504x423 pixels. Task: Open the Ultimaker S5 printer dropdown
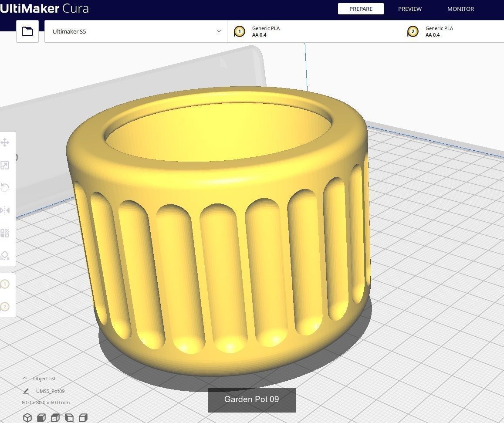point(135,31)
